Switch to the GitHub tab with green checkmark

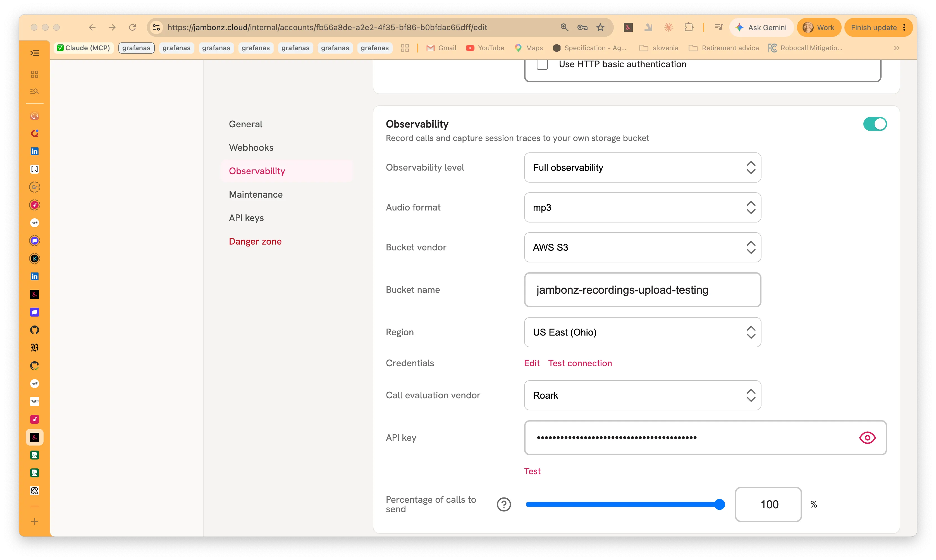pos(34,365)
